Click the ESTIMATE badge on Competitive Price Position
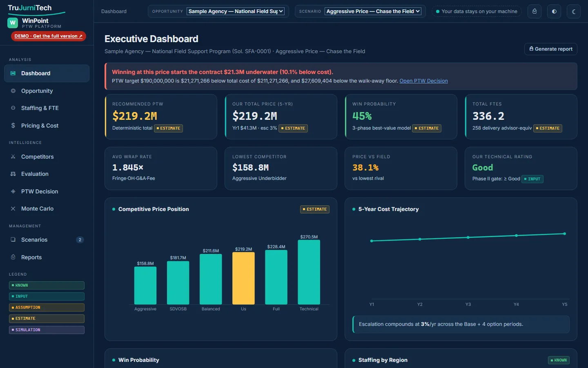 pyautogui.click(x=315, y=209)
